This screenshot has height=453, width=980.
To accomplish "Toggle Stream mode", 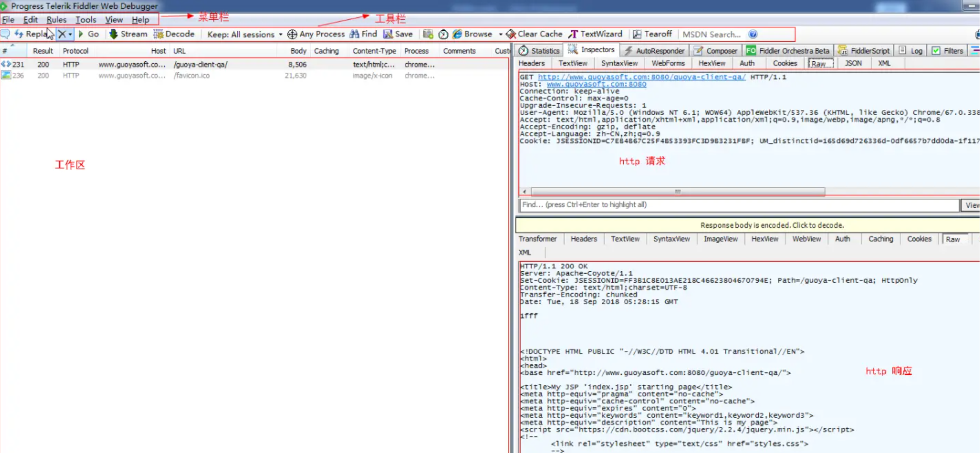I will [x=128, y=34].
